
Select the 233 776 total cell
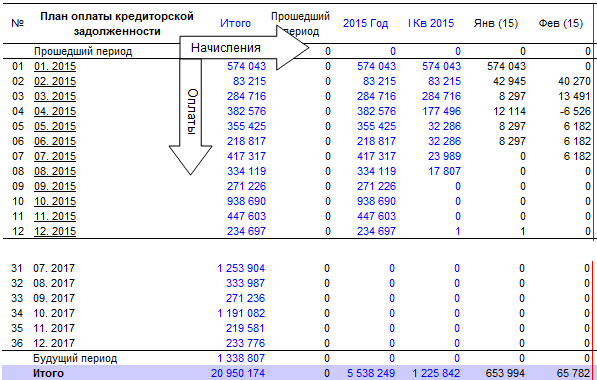pyautogui.click(x=245, y=343)
